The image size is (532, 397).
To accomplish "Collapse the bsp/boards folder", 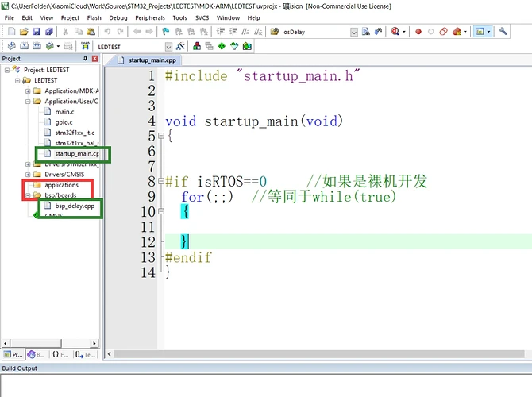I will [x=28, y=195].
